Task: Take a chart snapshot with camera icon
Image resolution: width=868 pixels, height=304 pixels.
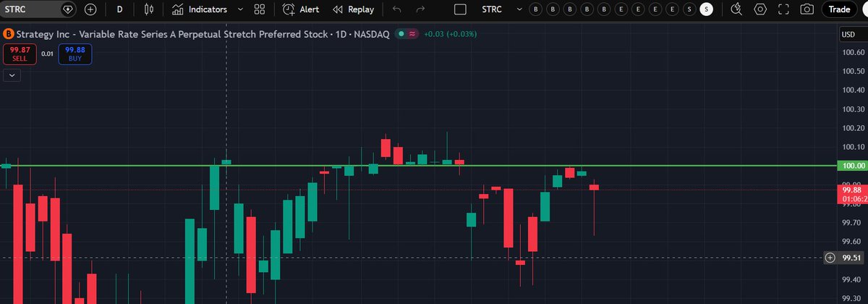Action: [807, 9]
